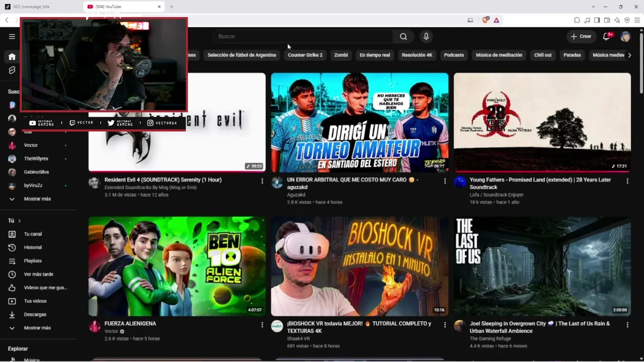644x362 pixels.
Task: Expand the Tú section chevron
Action: click(x=20, y=221)
